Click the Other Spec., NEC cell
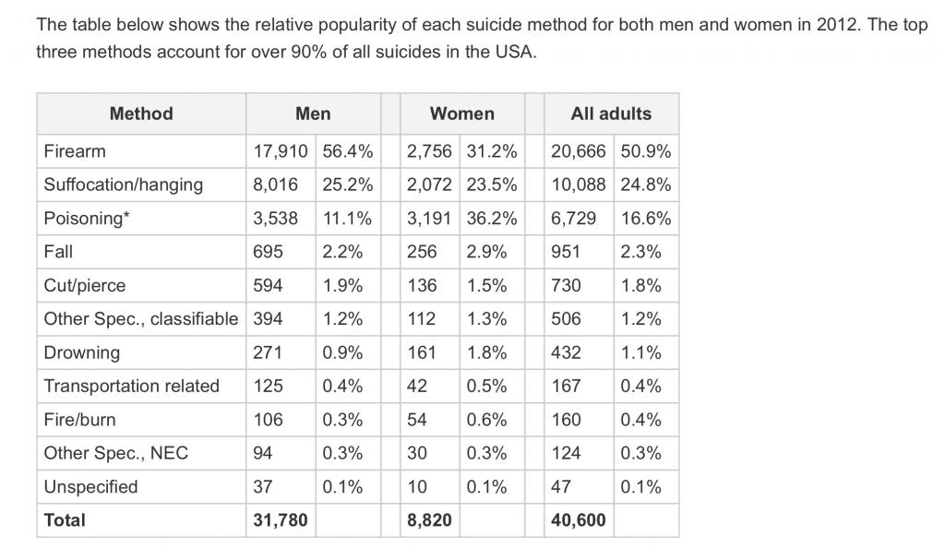This screenshot has width=945, height=560. (115, 453)
